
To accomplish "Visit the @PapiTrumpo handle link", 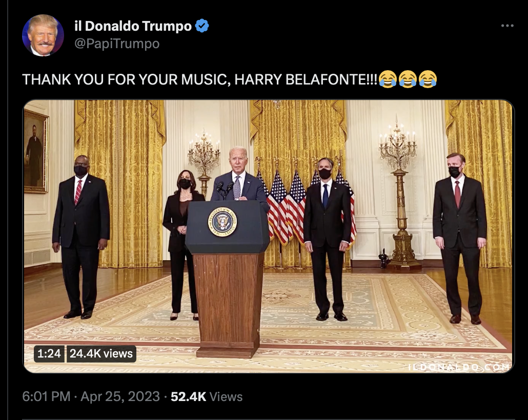I will (x=117, y=44).
